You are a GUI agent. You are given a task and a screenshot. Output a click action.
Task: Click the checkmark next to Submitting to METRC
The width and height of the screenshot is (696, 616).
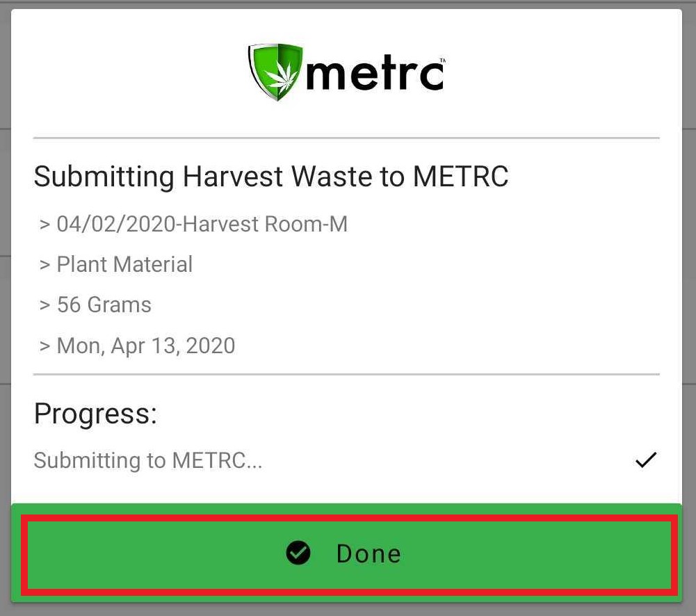(646, 460)
